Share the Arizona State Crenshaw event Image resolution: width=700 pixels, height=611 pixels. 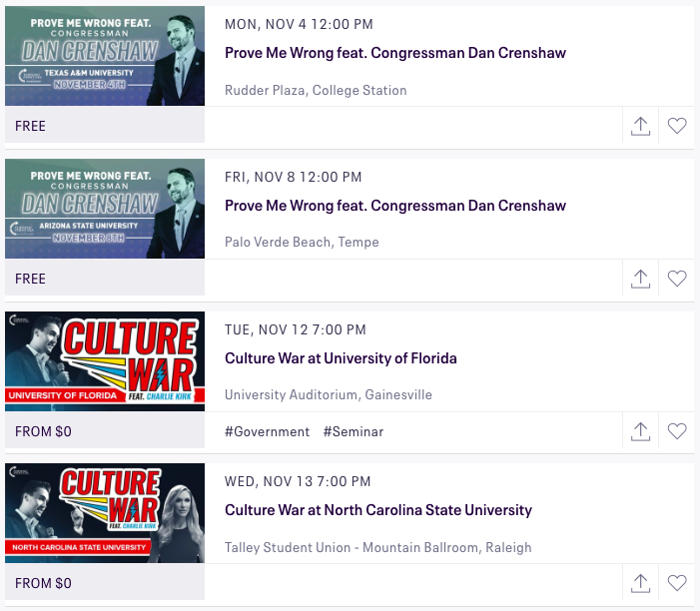[x=641, y=279]
